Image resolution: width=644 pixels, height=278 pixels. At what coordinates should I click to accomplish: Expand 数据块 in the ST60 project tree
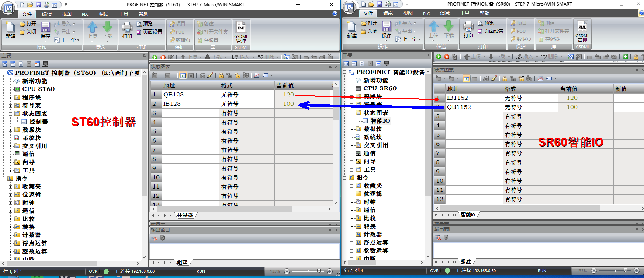click(11, 130)
